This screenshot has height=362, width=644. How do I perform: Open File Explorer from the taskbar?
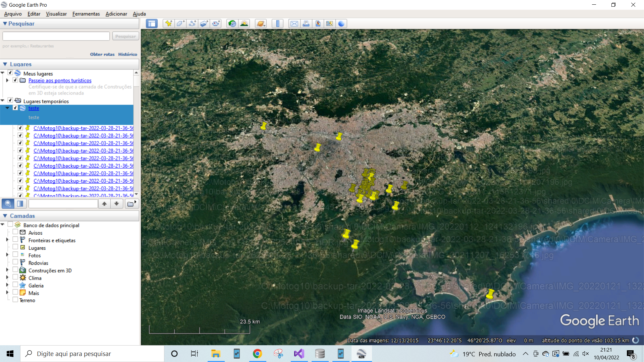[216, 354]
